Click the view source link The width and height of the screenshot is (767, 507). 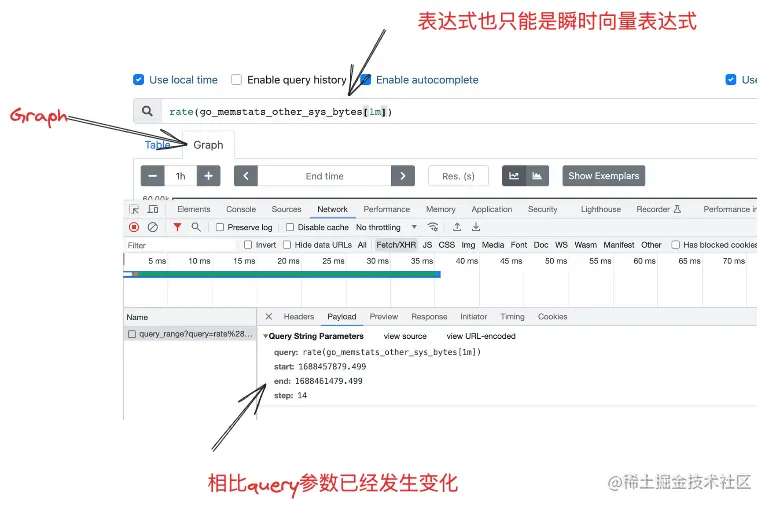pos(405,336)
